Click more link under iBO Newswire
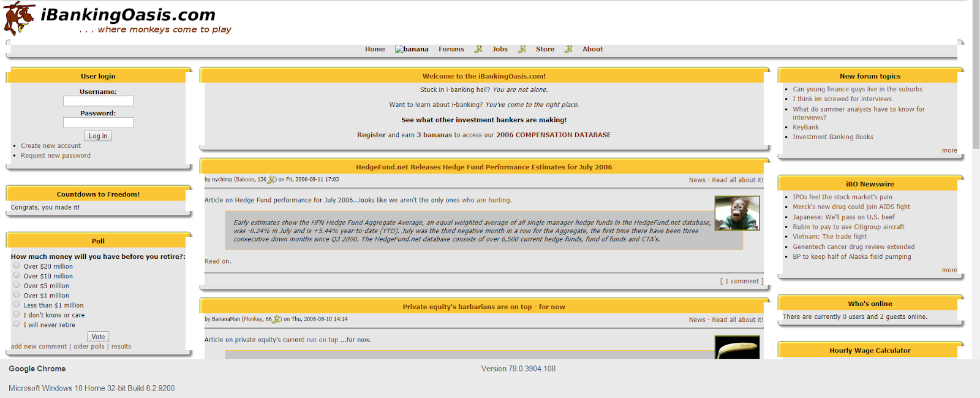This screenshot has height=398, width=980. pos(949,270)
